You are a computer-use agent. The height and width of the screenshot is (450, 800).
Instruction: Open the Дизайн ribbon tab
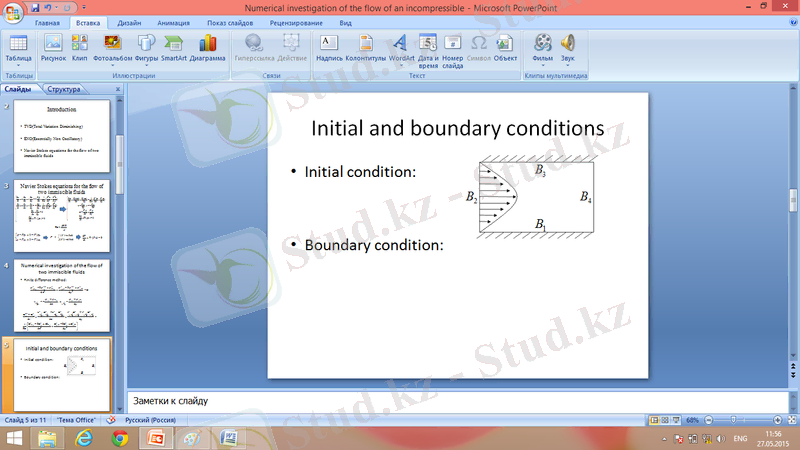tap(128, 21)
